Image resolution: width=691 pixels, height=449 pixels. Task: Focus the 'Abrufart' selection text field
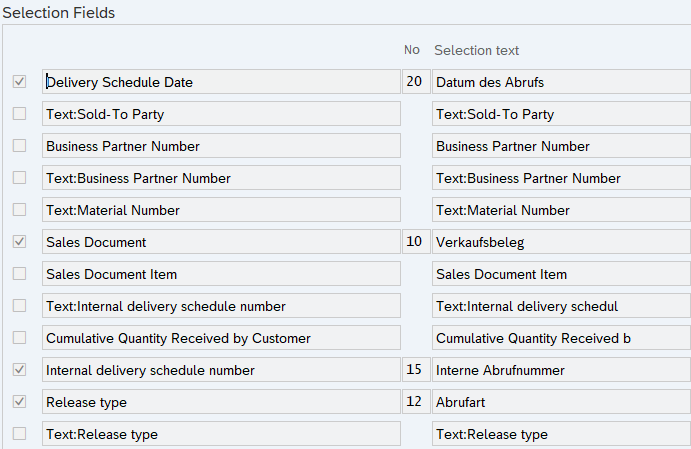pos(560,402)
